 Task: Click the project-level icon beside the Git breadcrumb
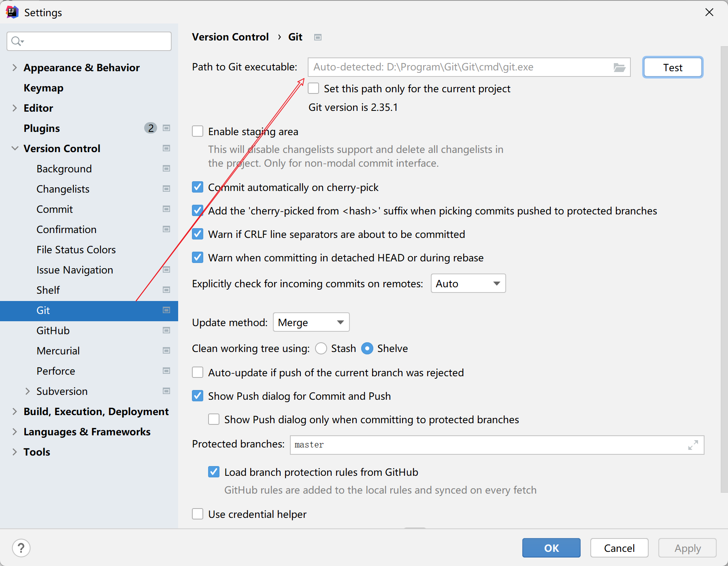(318, 37)
